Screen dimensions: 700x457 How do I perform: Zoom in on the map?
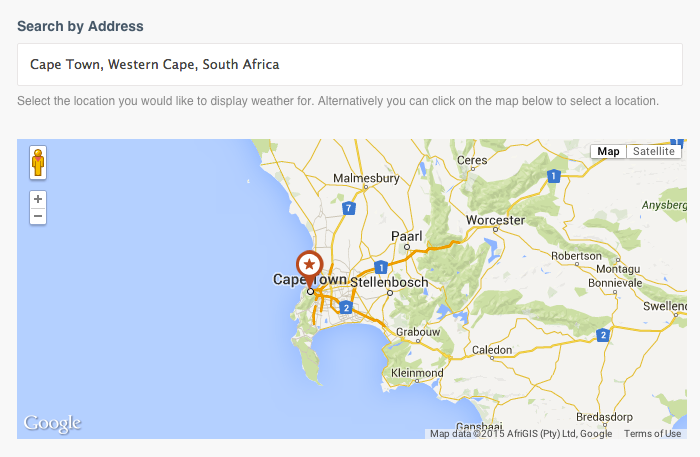point(38,199)
